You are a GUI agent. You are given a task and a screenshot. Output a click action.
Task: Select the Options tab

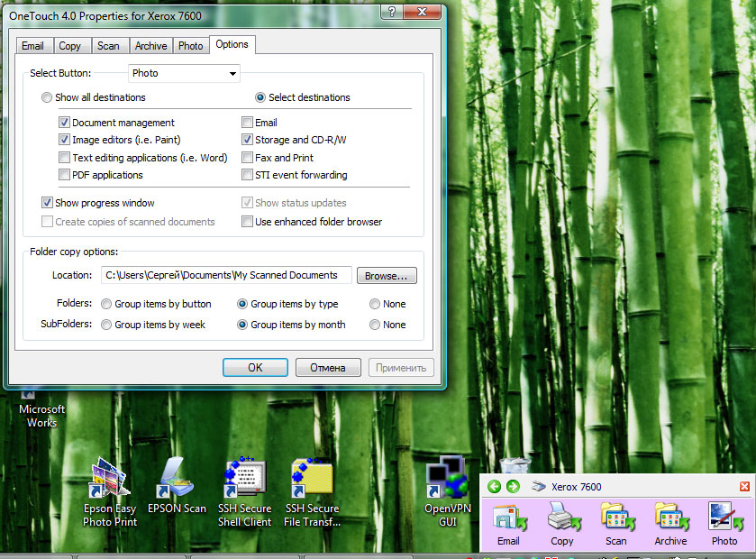pyautogui.click(x=232, y=44)
